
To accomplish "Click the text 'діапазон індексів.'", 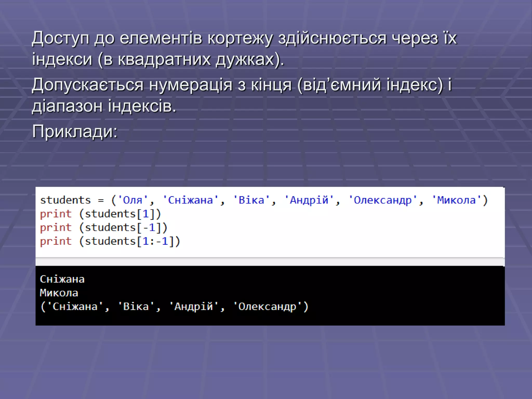I will 104,107.
